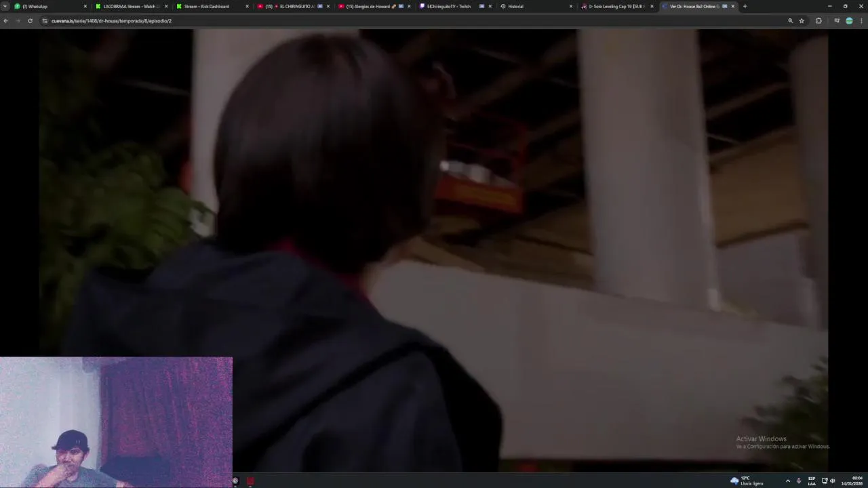Image resolution: width=868 pixels, height=488 pixels.
Task: Open the Chrome three-dot menu
Action: click(x=861, y=20)
